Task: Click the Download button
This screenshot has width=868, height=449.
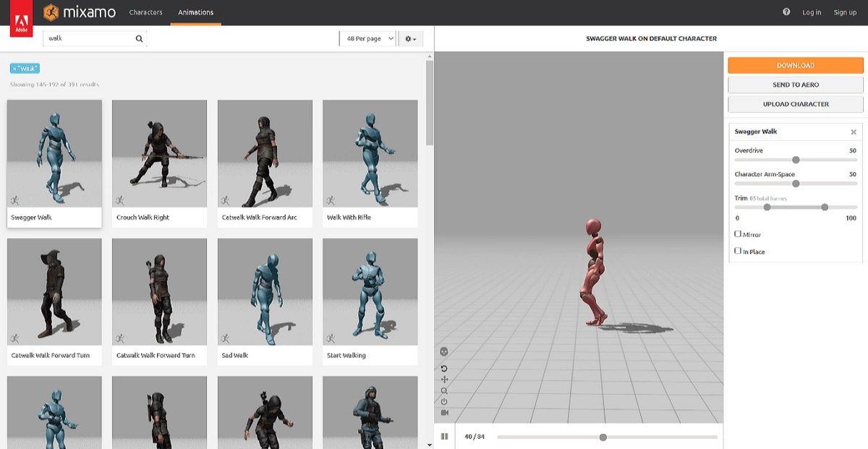Action: click(796, 65)
